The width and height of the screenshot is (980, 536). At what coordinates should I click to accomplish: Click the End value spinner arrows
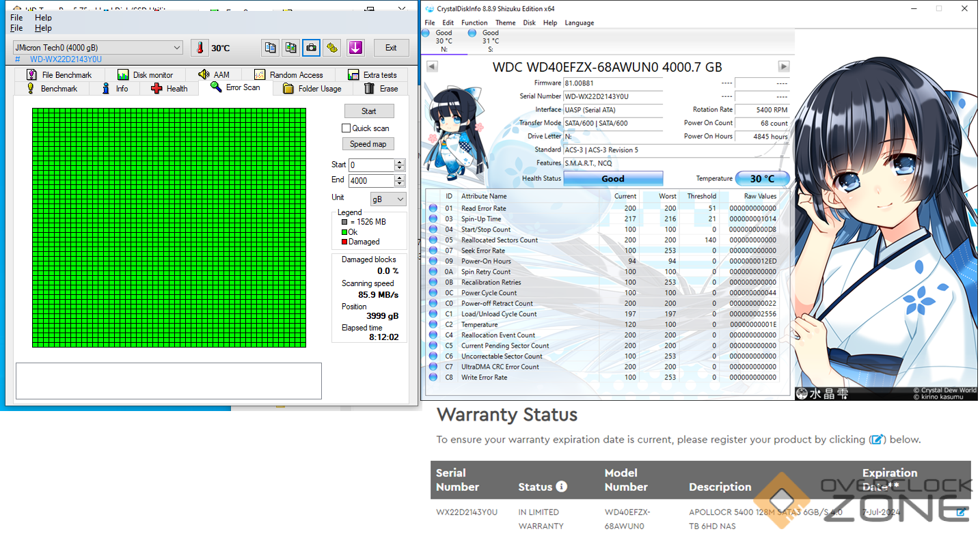coord(400,181)
